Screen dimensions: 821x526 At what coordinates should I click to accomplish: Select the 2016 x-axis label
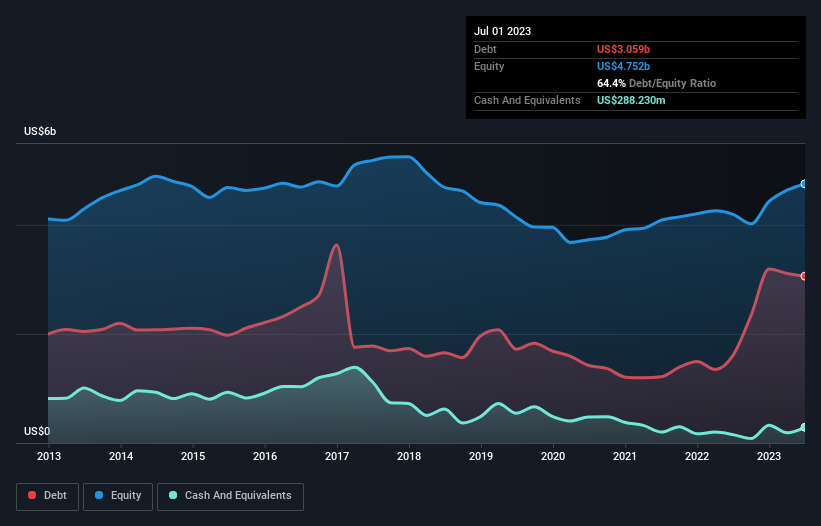tap(265, 456)
